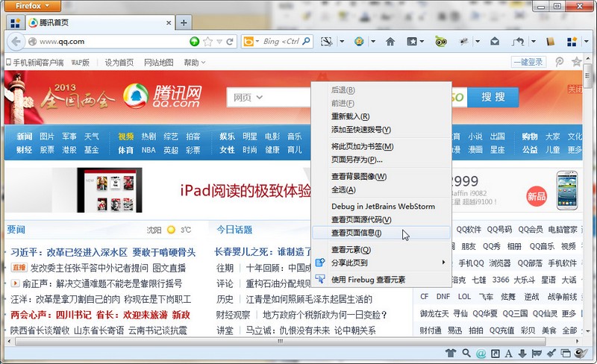Click the www.qq.com address bar field
The height and width of the screenshot is (364, 597).
[x=113, y=42]
